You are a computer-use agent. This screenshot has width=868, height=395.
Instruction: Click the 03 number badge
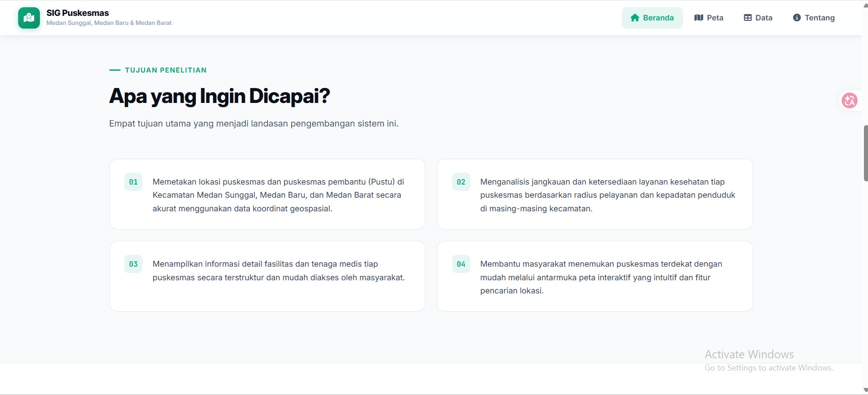pos(133,264)
